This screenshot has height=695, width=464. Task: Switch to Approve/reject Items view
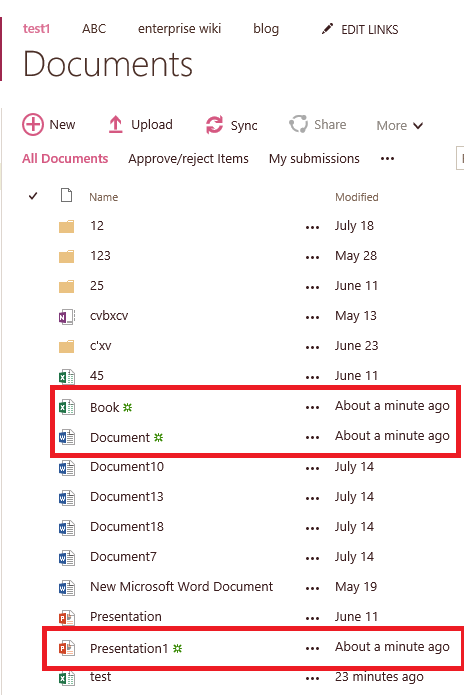188,158
